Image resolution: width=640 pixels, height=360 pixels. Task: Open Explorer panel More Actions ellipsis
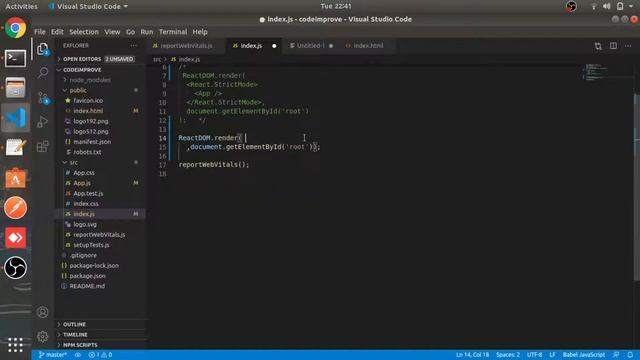pos(133,46)
